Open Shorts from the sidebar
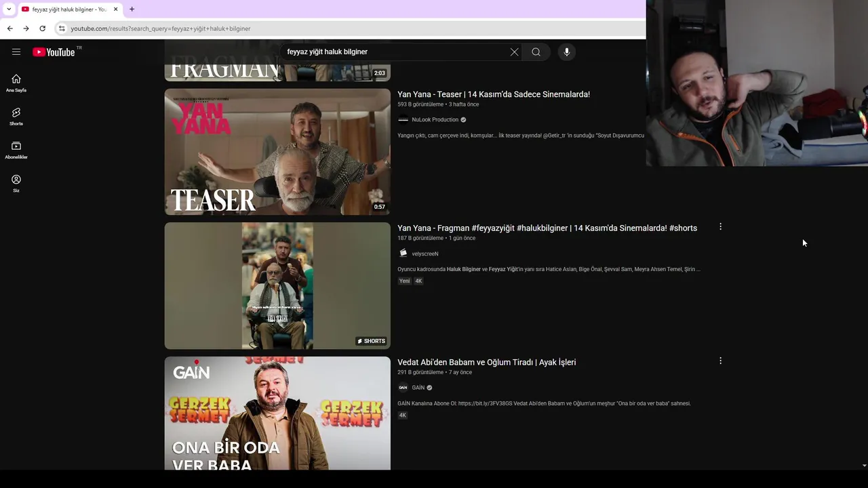The image size is (868, 488). click(16, 117)
